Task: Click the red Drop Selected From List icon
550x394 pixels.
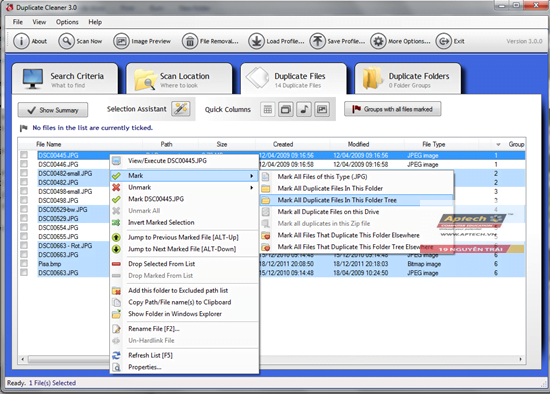Action: 116,264
